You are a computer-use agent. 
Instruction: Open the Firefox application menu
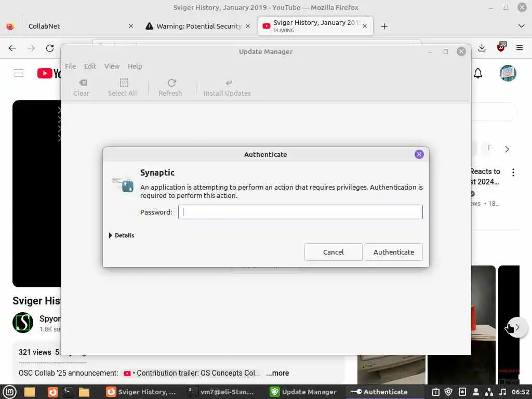[520, 48]
